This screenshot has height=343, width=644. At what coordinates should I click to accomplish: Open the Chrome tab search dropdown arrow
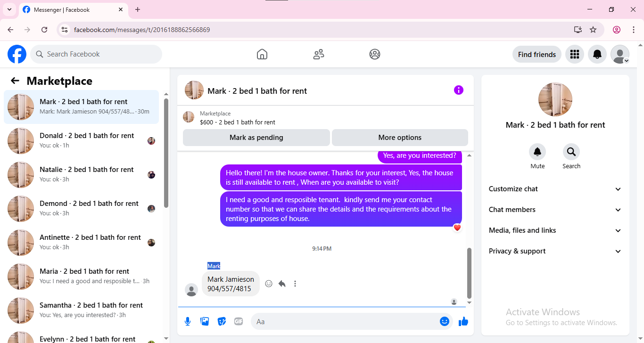(x=9, y=9)
